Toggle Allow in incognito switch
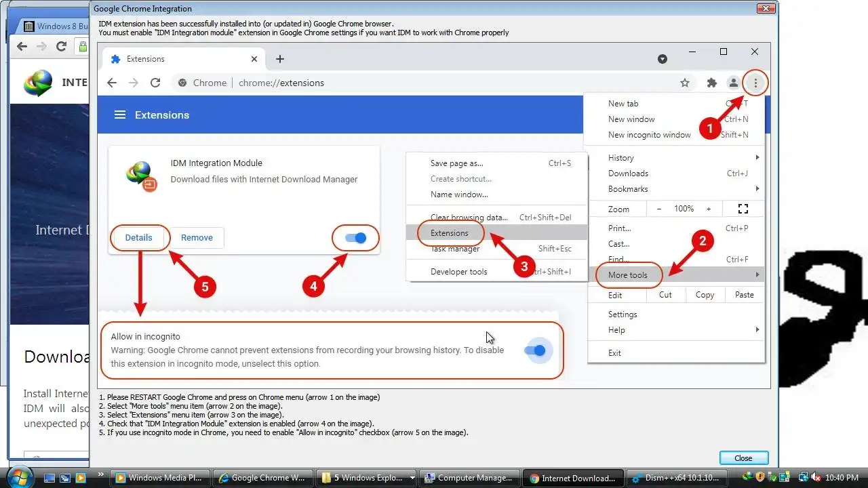Image resolution: width=868 pixels, height=488 pixels. 535,350
